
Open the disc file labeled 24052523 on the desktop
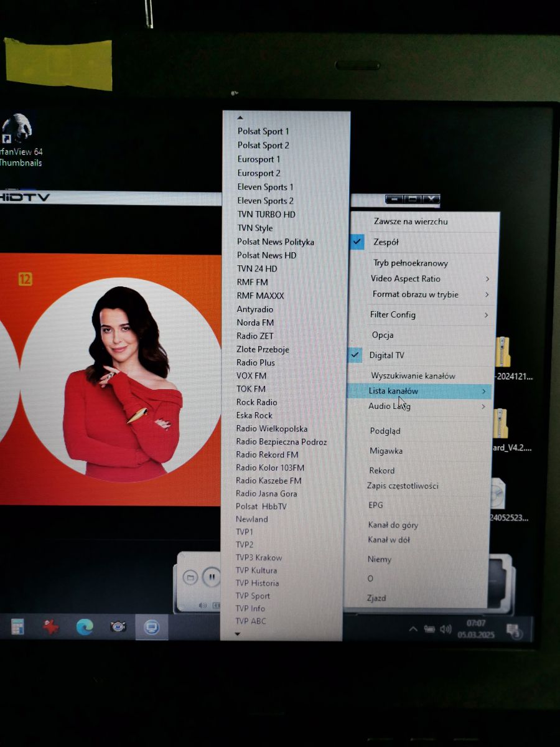click(507, 501)
